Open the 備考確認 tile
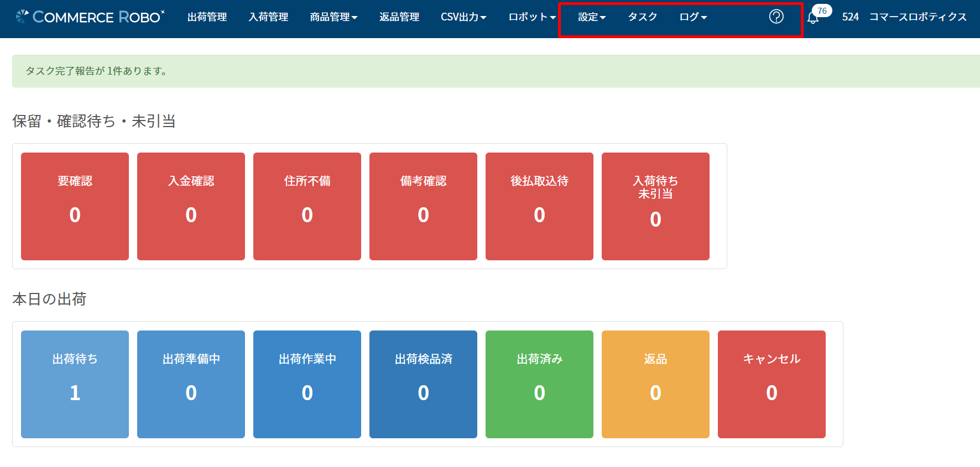Screen dimensions: 980x467 (x=423, y=206)
